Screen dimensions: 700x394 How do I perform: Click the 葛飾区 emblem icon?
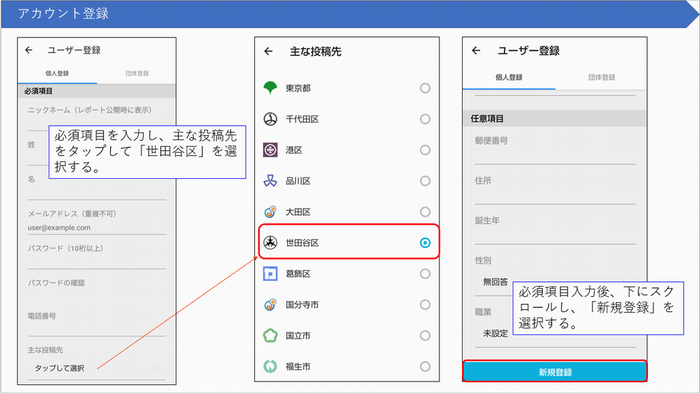(270, 274)
